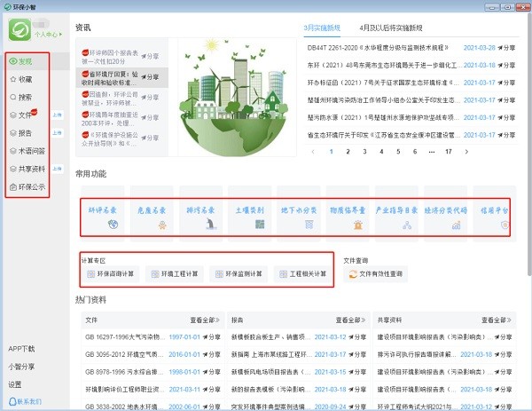Open news 《环境保护设施公众开放导则》
532x411 pixels.
click(110, 138)
